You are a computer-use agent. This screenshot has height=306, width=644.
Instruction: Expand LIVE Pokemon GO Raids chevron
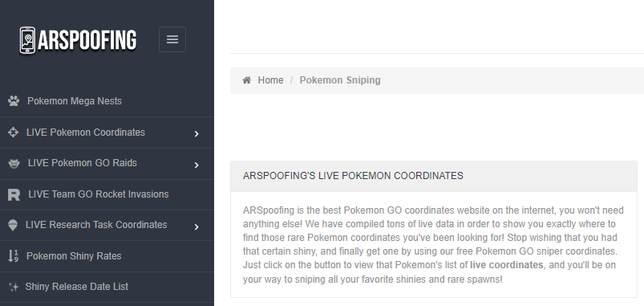tap(196, 165)
